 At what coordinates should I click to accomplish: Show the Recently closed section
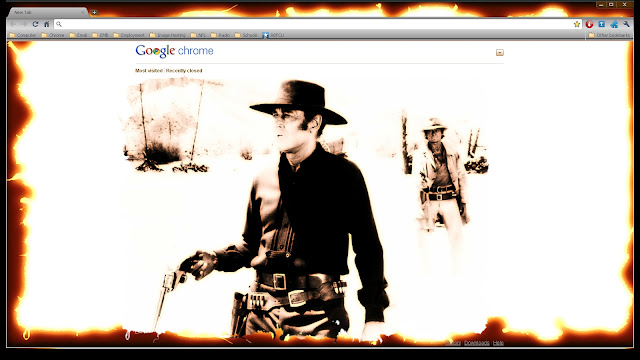(x=184, y=71)
